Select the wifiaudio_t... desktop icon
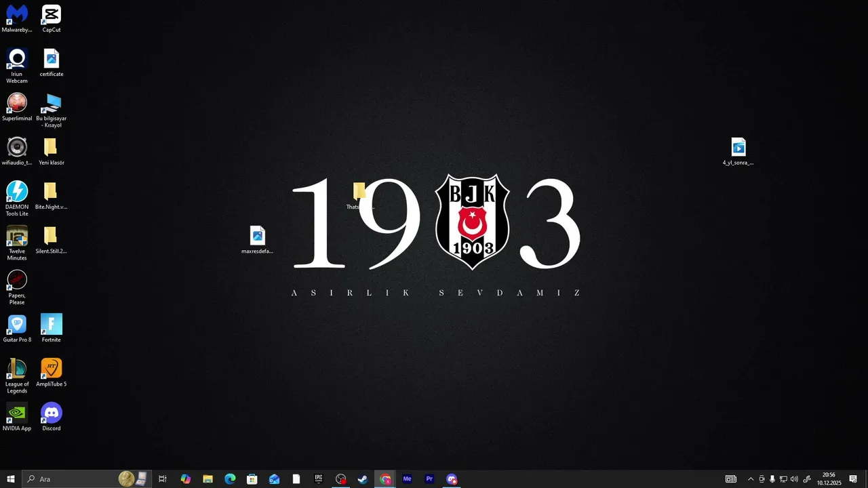Image resolution: width=868 pixels, height=488 pixels. coord(17,151)
